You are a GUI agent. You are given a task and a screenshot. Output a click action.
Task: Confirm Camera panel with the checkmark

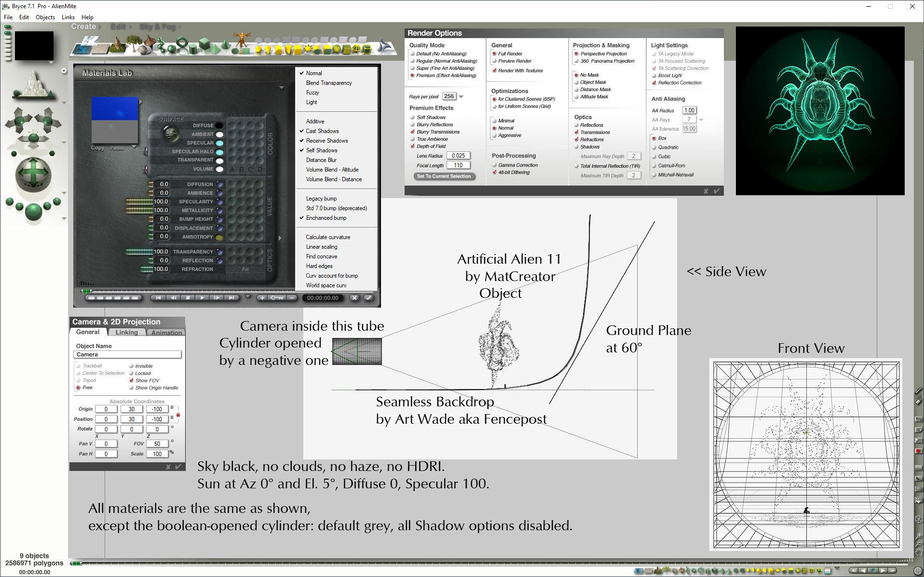(x=178, y=467)
